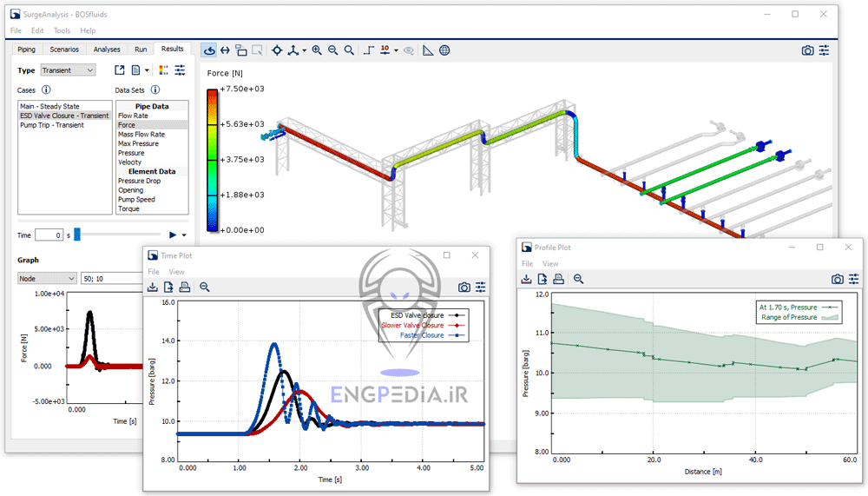The width and height of the screenshot is (868, 496).
Task: Click Profile Plot download data icon
Action: tap(526, 279)
